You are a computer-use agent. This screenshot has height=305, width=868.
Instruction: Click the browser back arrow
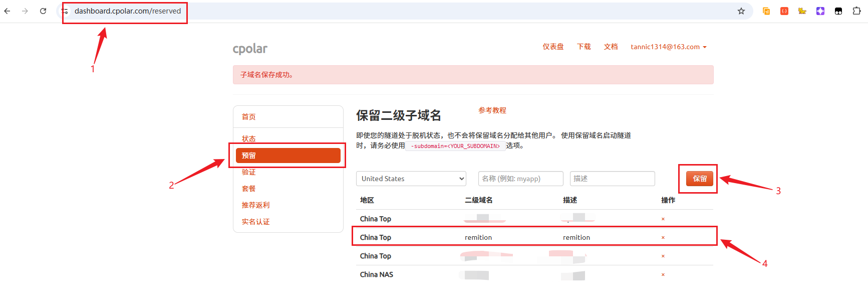(x=7, y=11)
